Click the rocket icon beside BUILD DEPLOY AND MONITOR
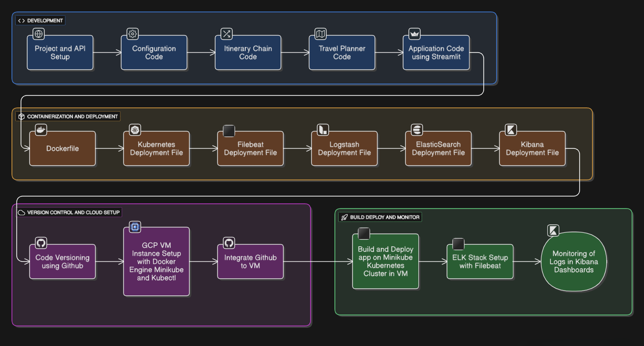The height and width of the screenshot is (346, 644). point(344,217)
